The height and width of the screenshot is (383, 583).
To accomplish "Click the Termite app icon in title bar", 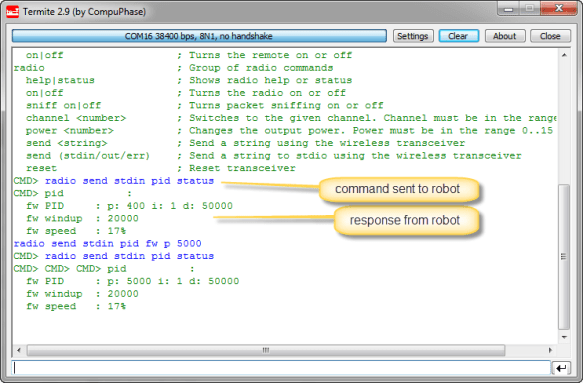I will click(13, 12).
